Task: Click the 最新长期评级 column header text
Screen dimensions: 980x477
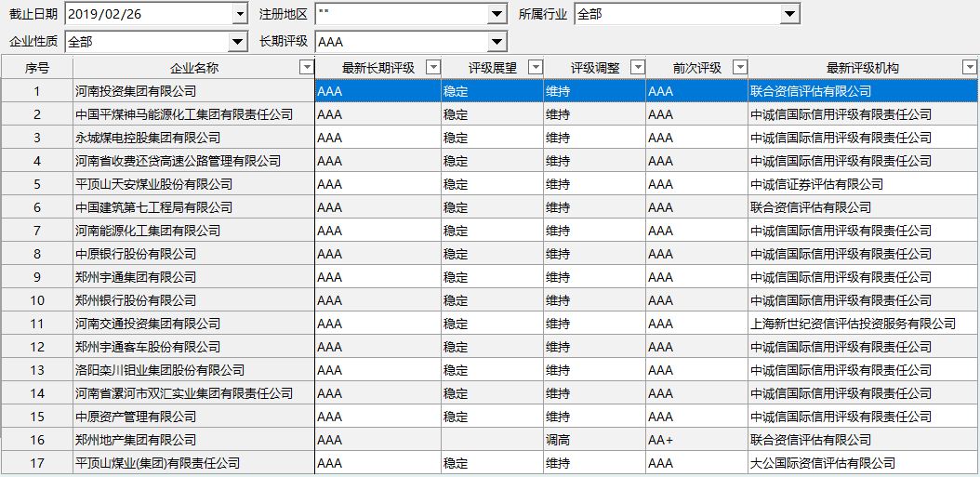Action: coord(378,68)
